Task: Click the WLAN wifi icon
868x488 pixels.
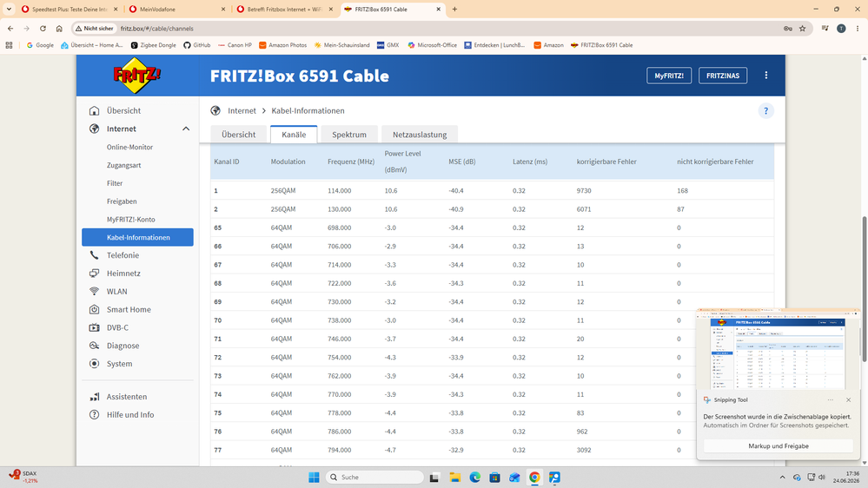Action: click(94, 292)
